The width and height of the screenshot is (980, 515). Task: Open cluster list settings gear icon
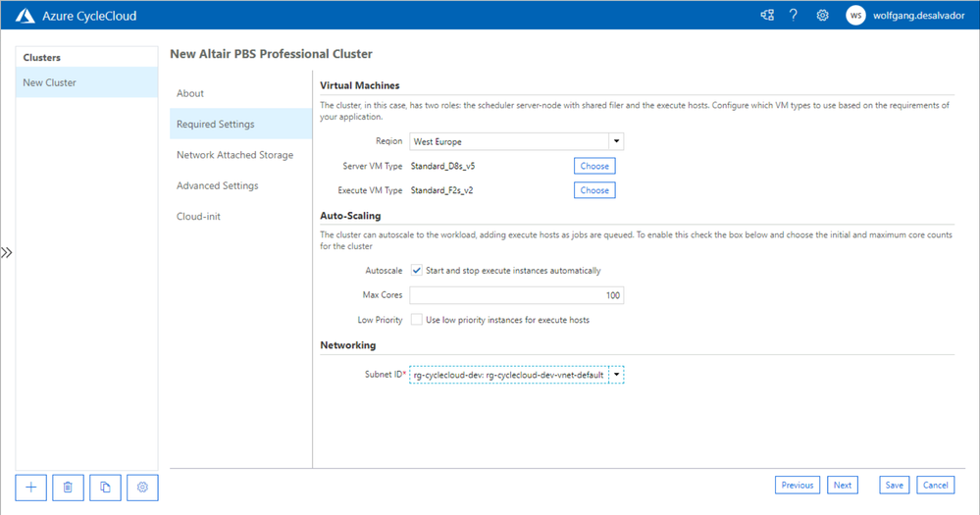pos(142,488)
